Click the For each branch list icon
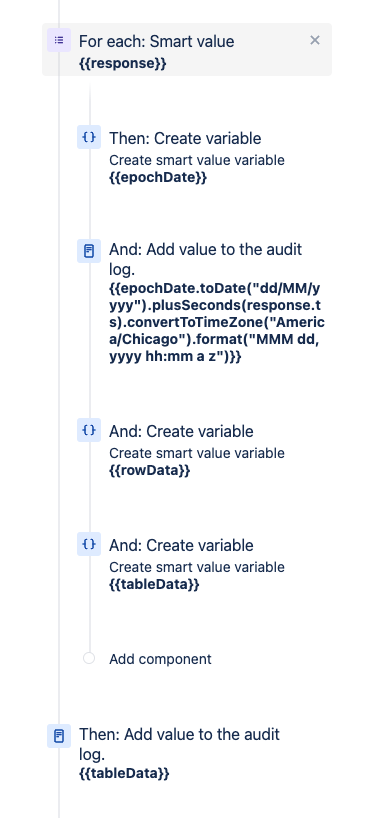 pos(59,40)
